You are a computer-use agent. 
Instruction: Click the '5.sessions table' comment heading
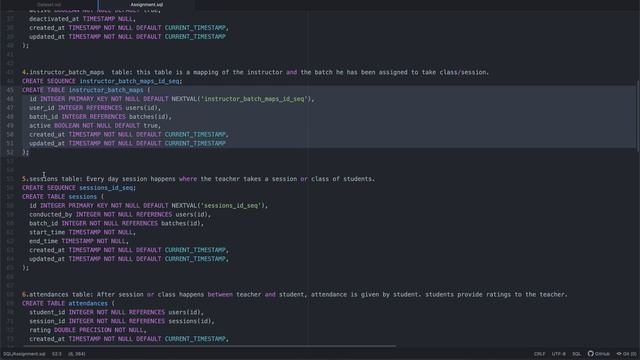(52, 179)
